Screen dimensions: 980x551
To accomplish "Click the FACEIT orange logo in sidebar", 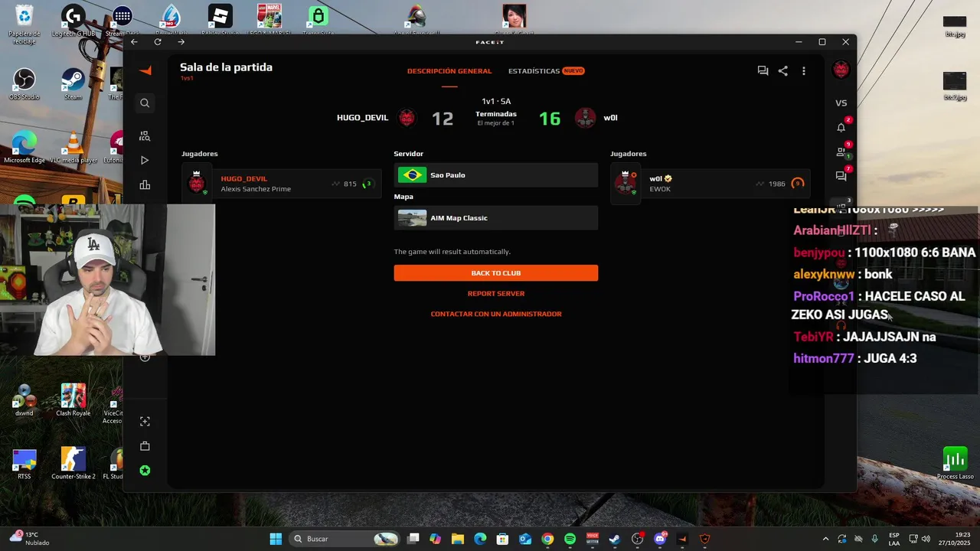I will click(145, 70).
